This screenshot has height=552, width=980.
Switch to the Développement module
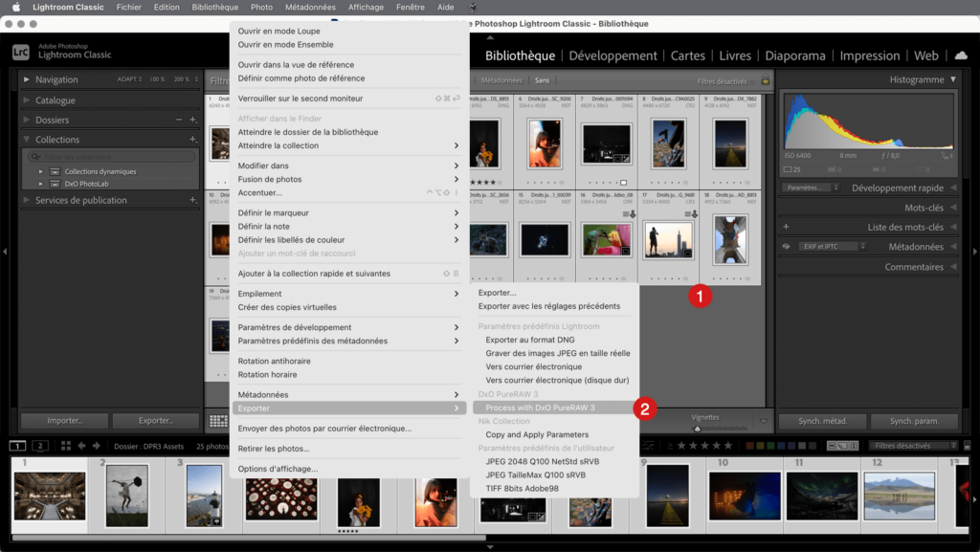click(612, 55)
